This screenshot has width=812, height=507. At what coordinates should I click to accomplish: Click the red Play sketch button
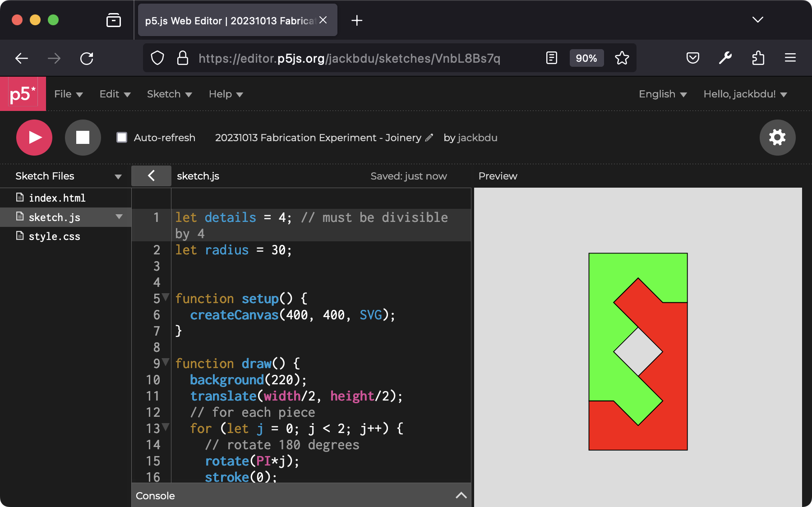pyautogui.click(x=34, y=138)
